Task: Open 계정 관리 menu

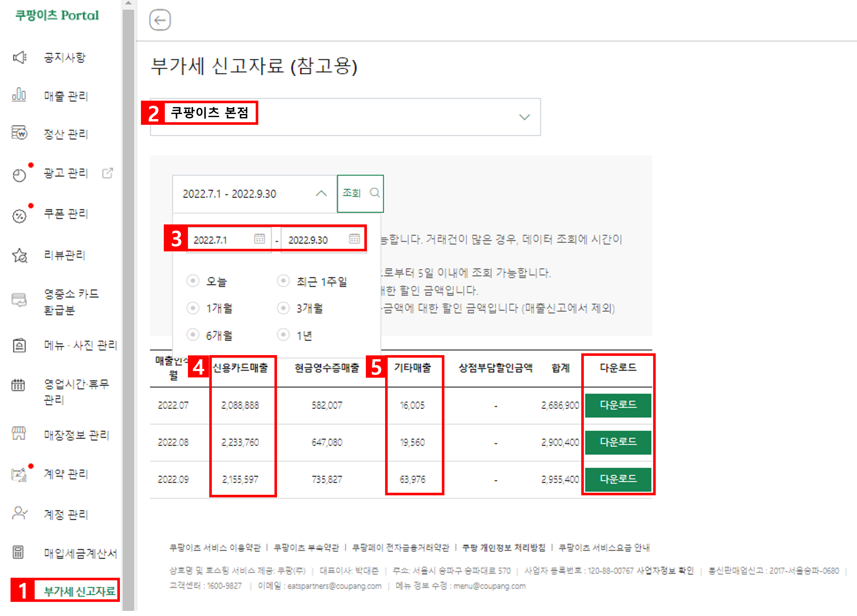Action: [66, 514]
